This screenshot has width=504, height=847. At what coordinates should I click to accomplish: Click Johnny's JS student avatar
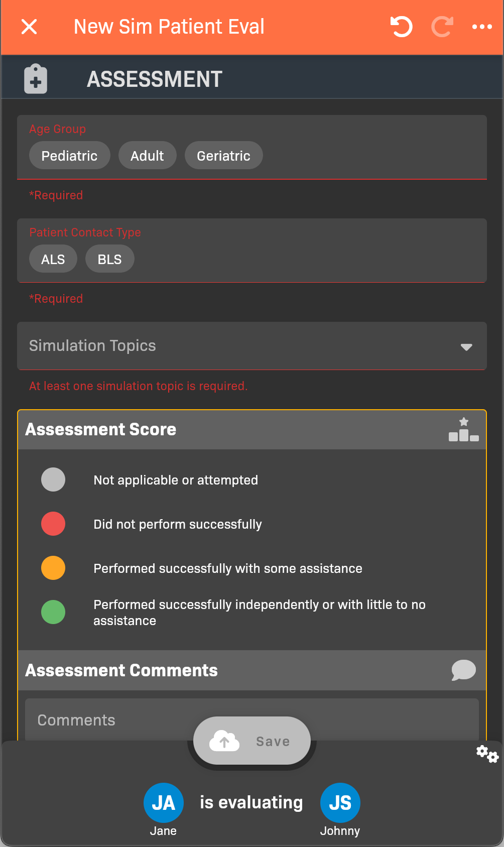(340, 802)
